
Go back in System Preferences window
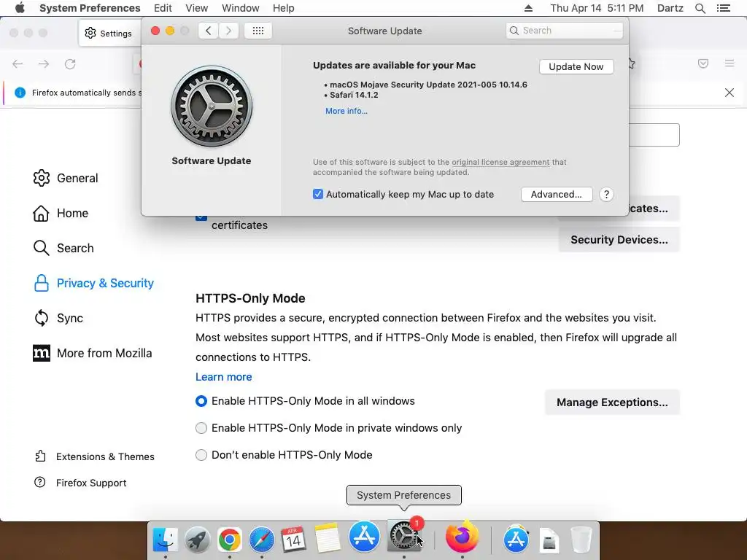coord(208,31)
